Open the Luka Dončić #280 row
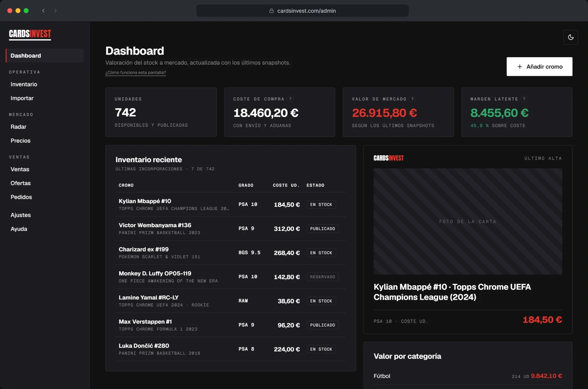Image resolution: width=588 pixels, height=389 pixels. [231, 349]
